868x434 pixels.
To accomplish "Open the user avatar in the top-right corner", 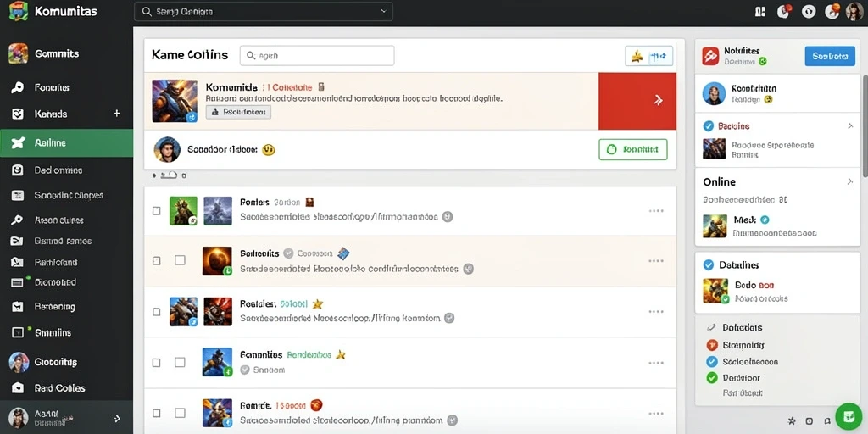I will [854, 11].
